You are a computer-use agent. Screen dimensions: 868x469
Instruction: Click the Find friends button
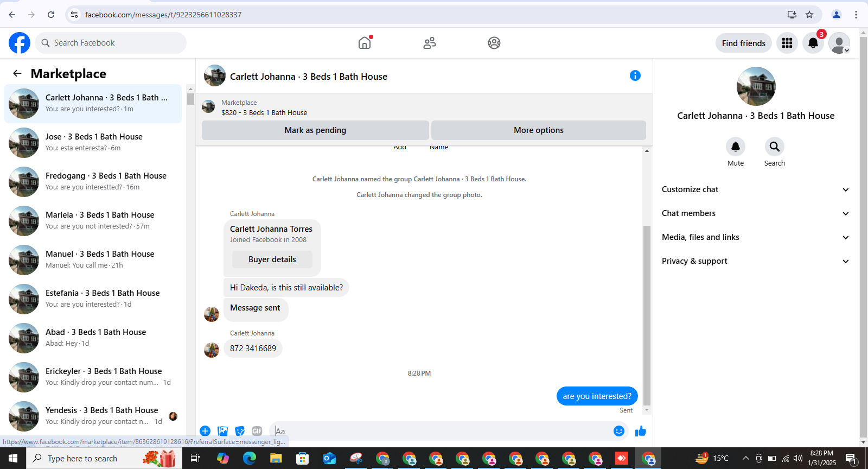click(744, 43)
